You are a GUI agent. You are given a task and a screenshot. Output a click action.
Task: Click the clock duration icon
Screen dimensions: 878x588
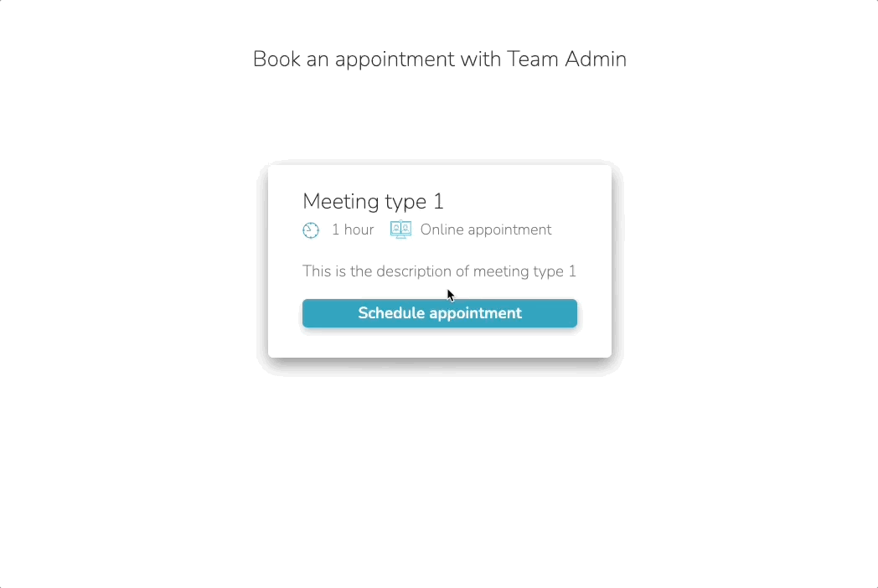[x=311, y=230]
